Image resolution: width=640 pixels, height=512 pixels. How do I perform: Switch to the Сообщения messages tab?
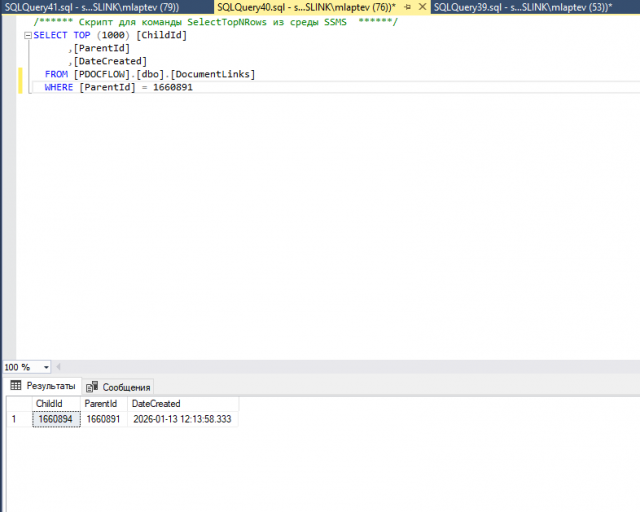pyautogui.click(x=119, y=387)
